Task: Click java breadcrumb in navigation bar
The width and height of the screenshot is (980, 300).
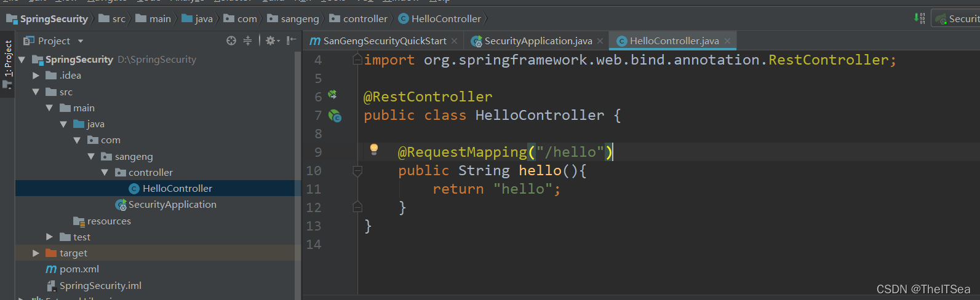Action: (x=197, y=18)
